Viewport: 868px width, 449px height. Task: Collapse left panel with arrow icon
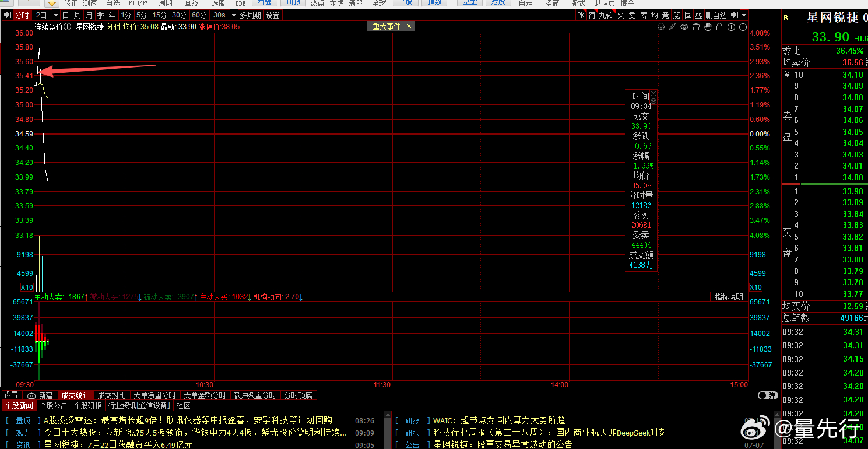(7, 15)
